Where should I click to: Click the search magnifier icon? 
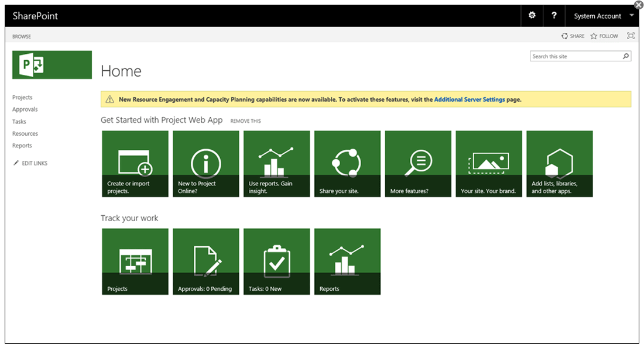click(626, 56)
